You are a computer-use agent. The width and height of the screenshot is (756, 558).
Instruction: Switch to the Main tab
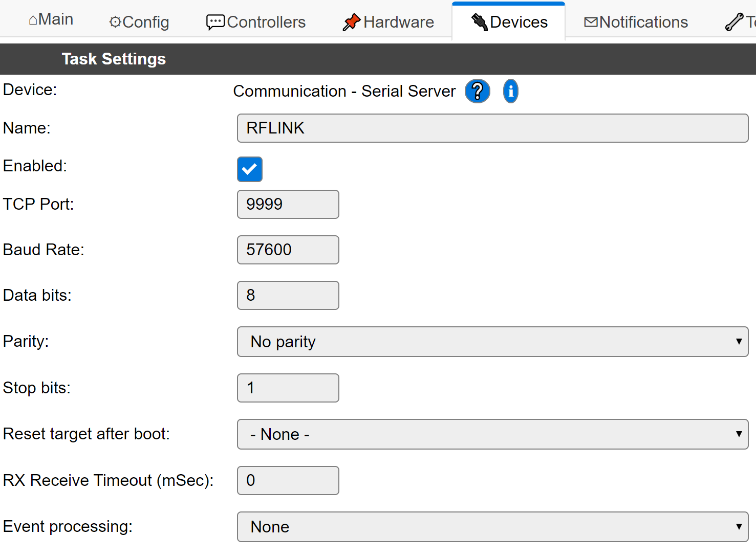(51, 20)
